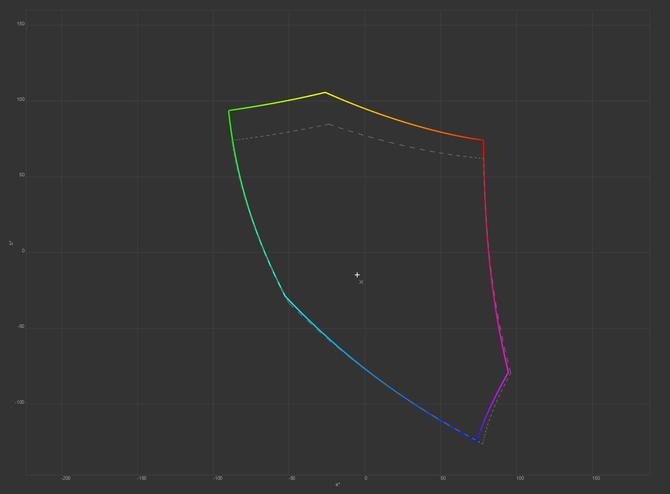Click the 0 label on the horizontal axis
Image resolution: width=670 pixels, height=494 pixels.
(366, 478)
